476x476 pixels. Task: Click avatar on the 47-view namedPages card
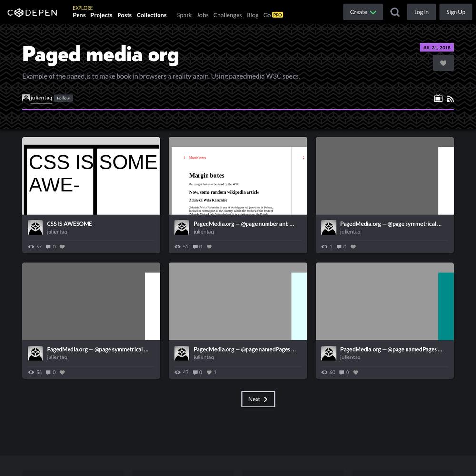coord(182,353)
